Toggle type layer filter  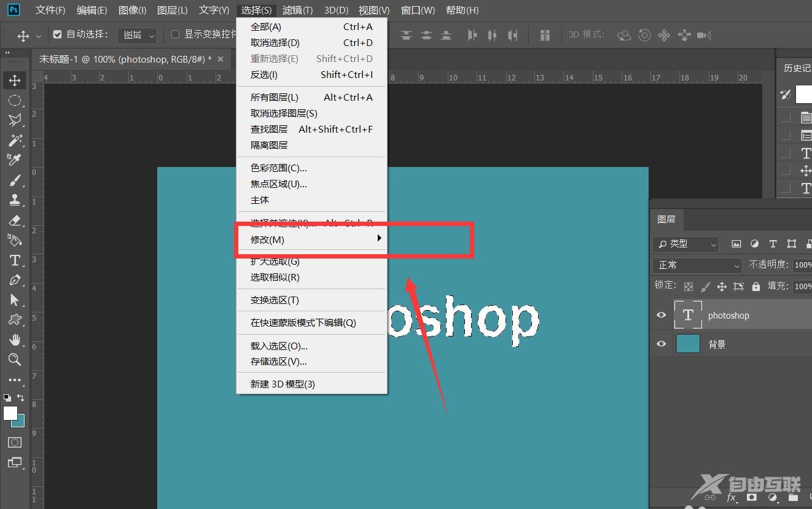point(773,244)
